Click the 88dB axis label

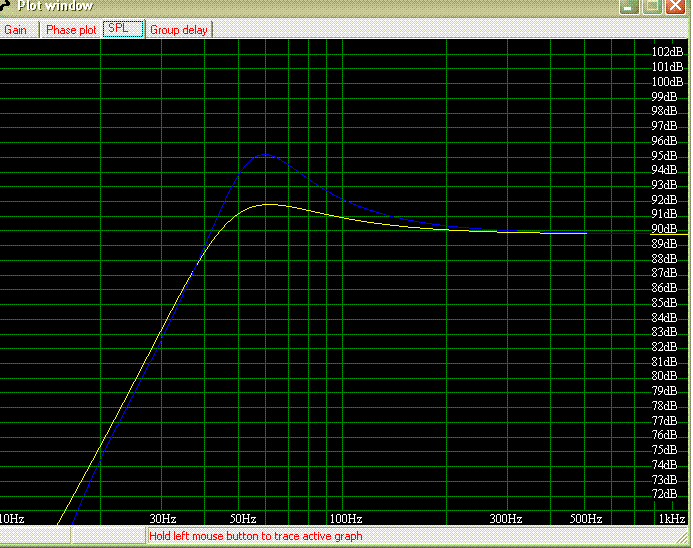[x=664, y=258]
